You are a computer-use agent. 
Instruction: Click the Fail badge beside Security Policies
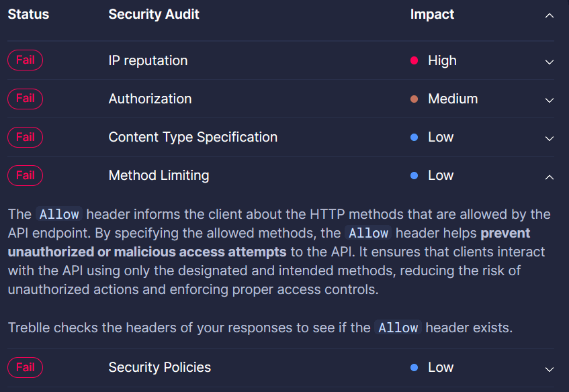pyautogui.click(x=25, y=367)
